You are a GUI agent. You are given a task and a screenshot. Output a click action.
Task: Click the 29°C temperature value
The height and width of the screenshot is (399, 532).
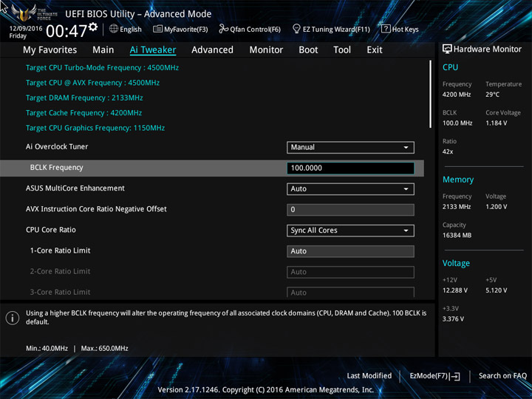[492, 95]
